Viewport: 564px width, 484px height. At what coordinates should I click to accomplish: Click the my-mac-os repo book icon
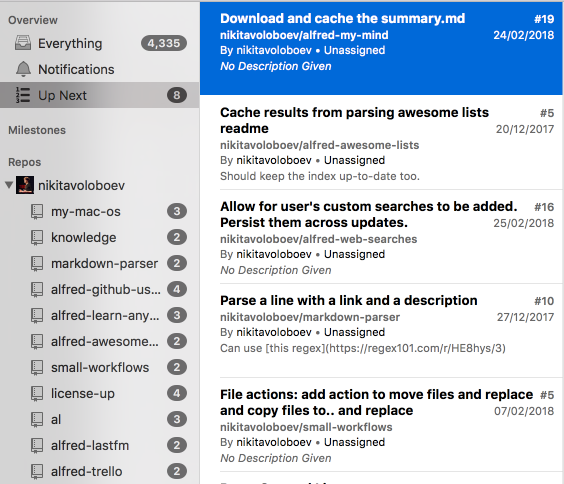37,211
